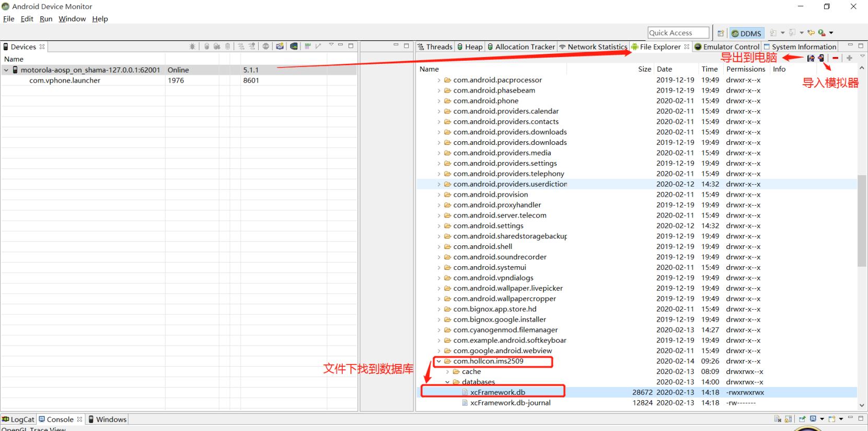This screenshot has width=868, height=431.
Task: Open the File menu
Action: pos(9,19)
